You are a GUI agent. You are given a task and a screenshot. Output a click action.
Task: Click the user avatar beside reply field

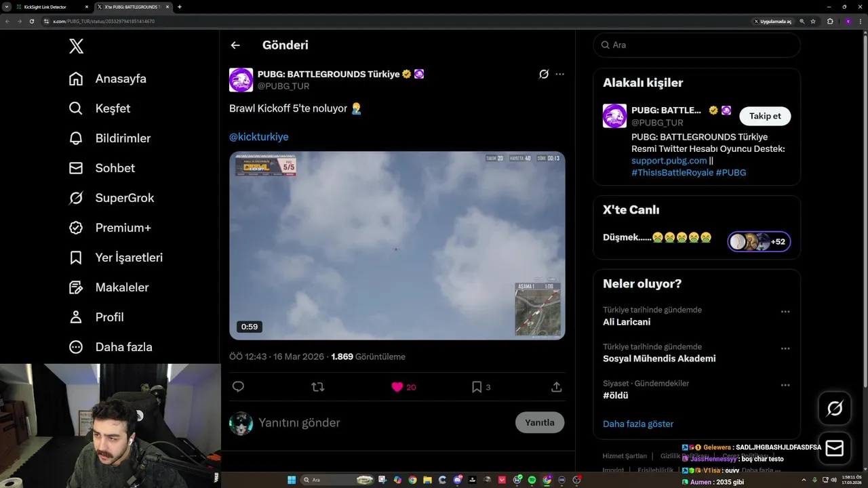pos(241,423)
